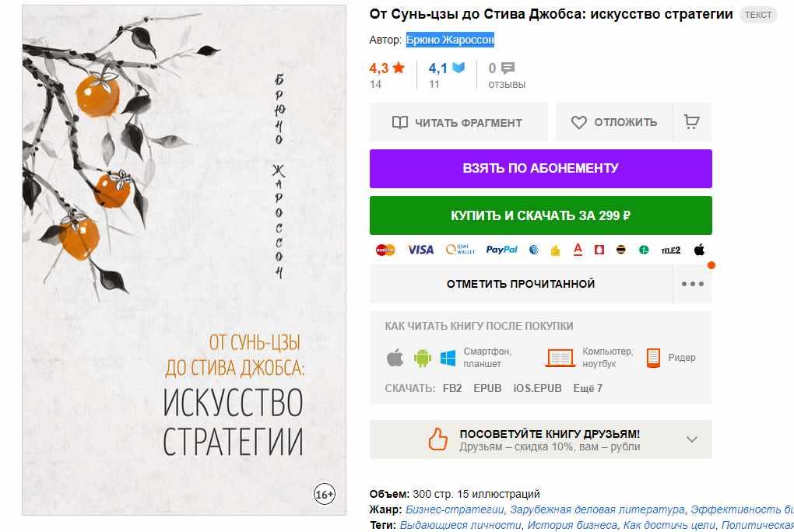
Task: Add the book to the shopping cart icon
Action: [692, 122]
